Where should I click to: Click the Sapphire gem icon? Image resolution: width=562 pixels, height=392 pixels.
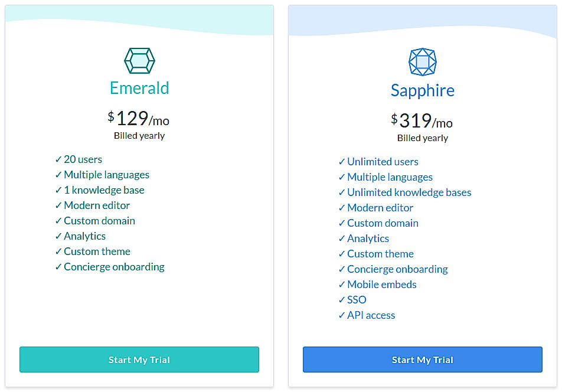click(x=423, y=61)
